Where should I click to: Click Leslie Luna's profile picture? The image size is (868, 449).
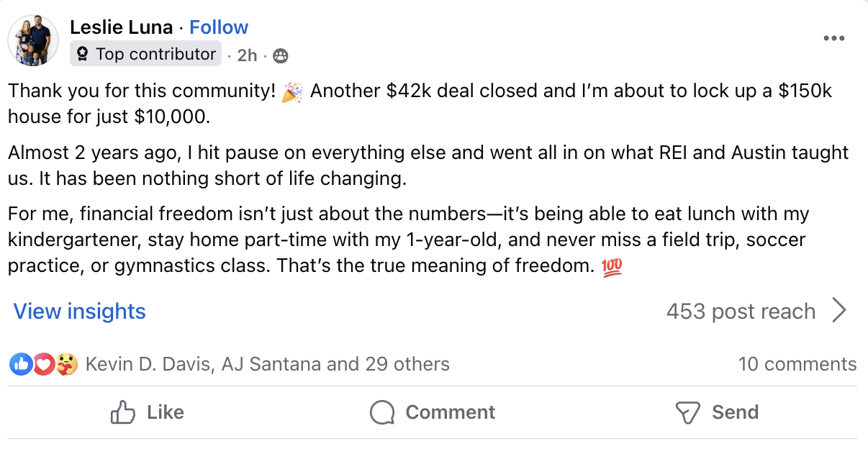33,40
